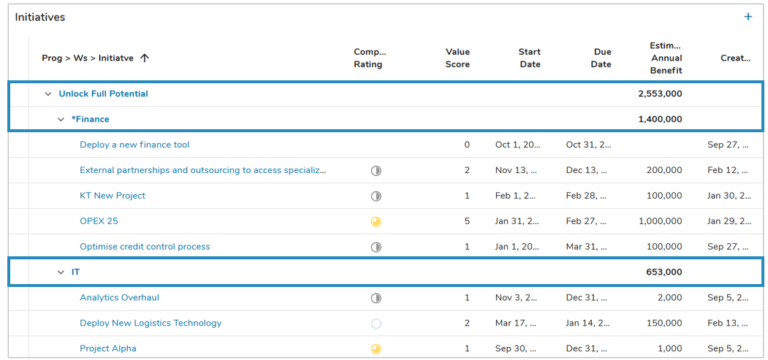Viewport: 768px width, 360px height.
Task: Click the 1,400,000 Finance benefit total
Action: (x=660, y=120)
